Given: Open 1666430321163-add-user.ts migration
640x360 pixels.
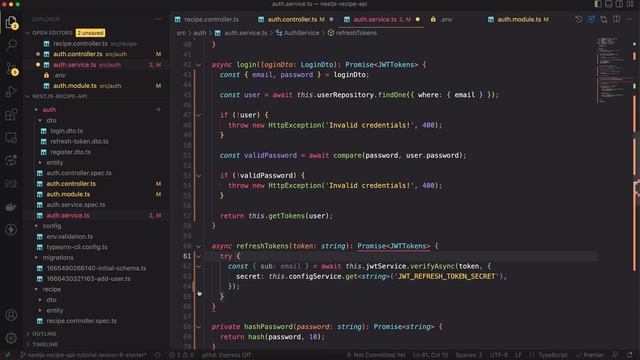Looking at the screenshot, I should (x=88, y=279).
